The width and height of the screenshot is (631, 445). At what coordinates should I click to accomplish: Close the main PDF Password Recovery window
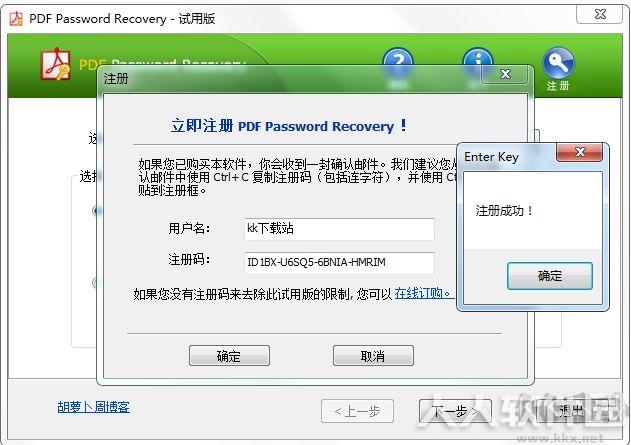click(600, 14)
